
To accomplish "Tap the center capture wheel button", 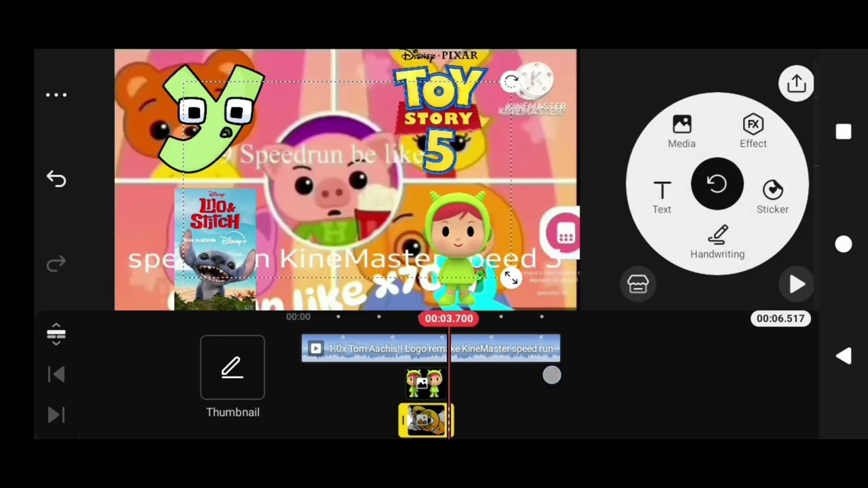I will pyautogui.click(x=717, y=184).
